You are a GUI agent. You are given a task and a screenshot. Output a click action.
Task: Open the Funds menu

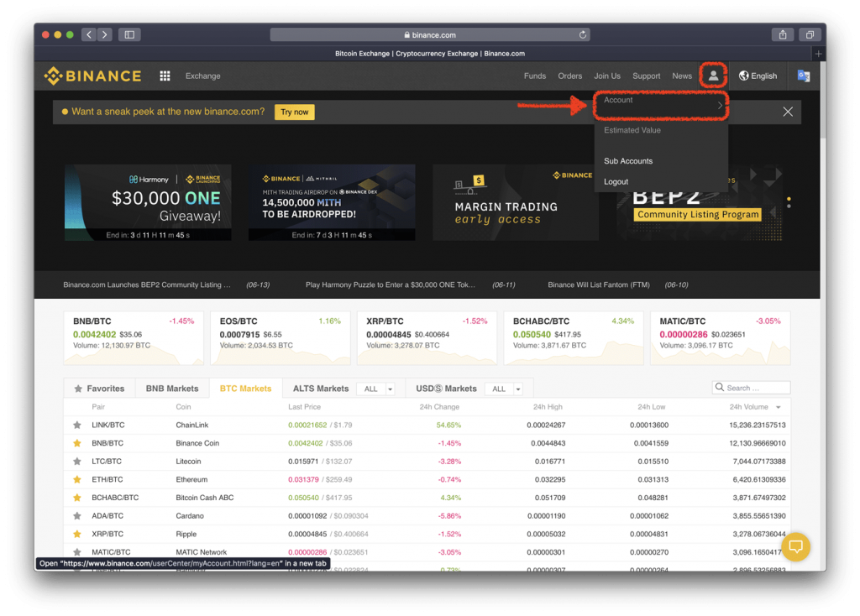(535, 76)
